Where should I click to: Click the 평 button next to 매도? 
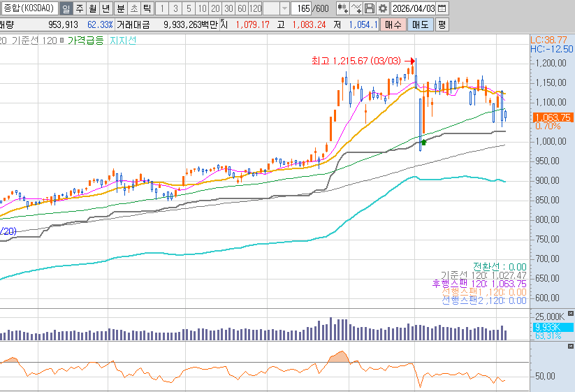point(442,24)
